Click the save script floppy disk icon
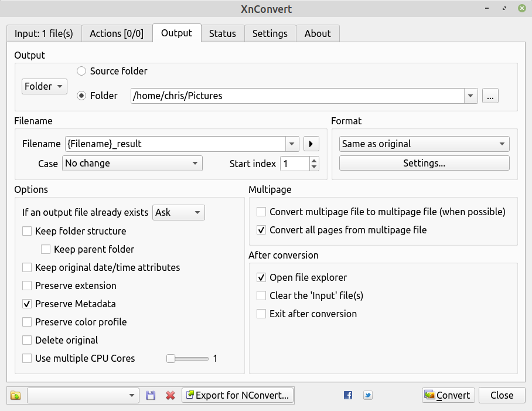The image size is (532, 411). click(151, 395)
